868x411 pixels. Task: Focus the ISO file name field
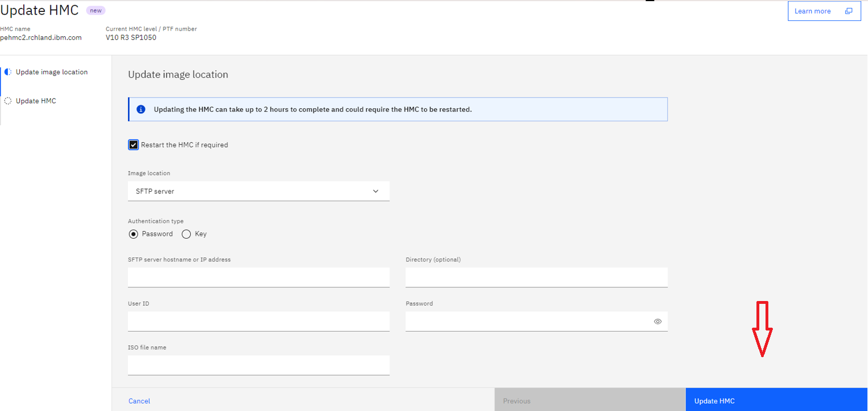259,365
